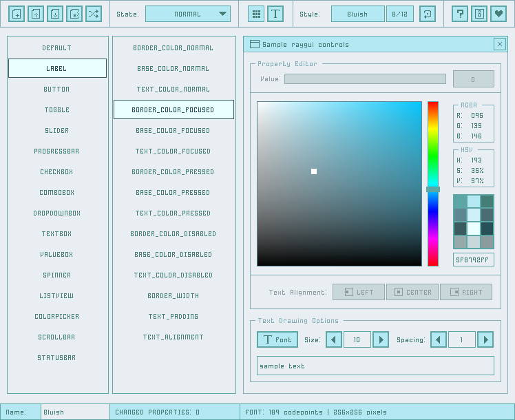Screen dimensions: 515x420
Task: Toggle CENTER text alignment
Action: (412, 292)
